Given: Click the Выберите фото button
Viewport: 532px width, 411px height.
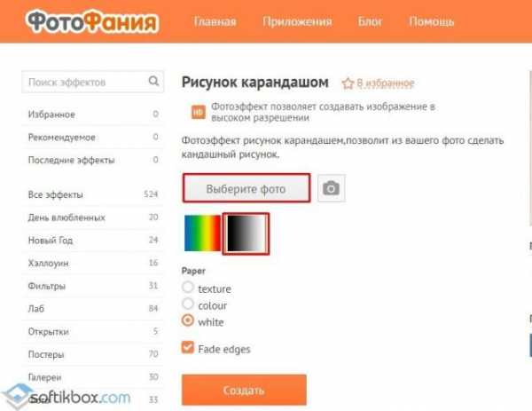Looking at the screenshot, I should click(246, 188).
